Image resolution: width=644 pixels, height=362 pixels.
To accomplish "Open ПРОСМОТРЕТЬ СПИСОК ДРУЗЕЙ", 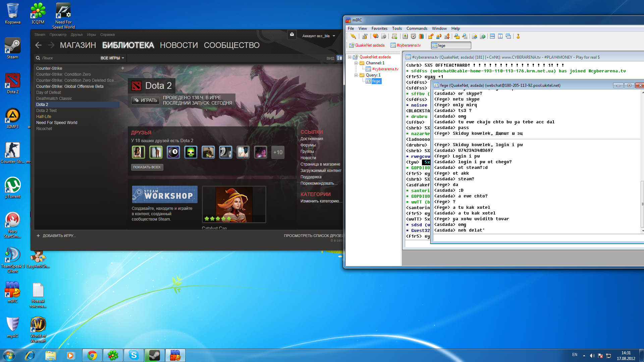I will (313, 236).
